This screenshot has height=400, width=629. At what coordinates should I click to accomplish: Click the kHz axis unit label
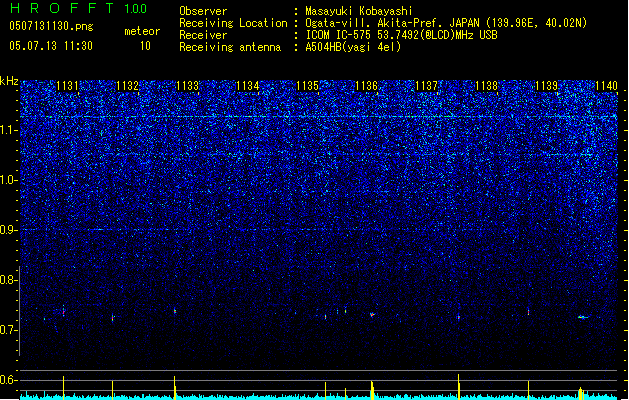(9, 81)
